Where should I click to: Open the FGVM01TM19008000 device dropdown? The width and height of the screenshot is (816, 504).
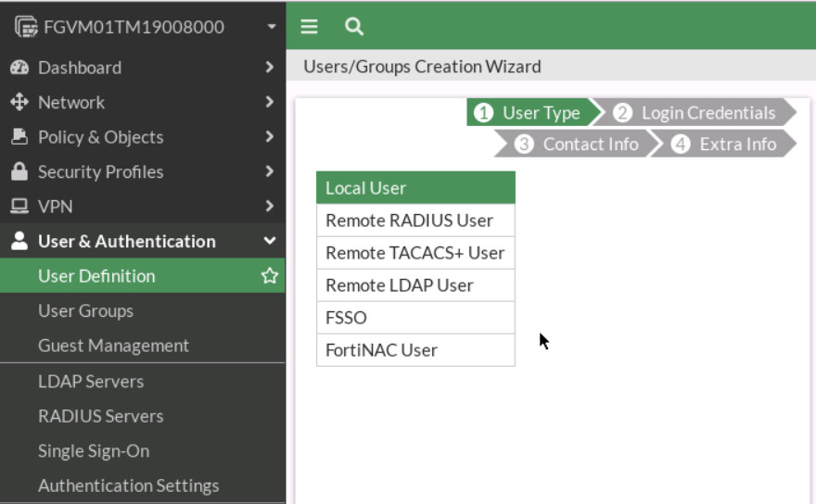271,27
